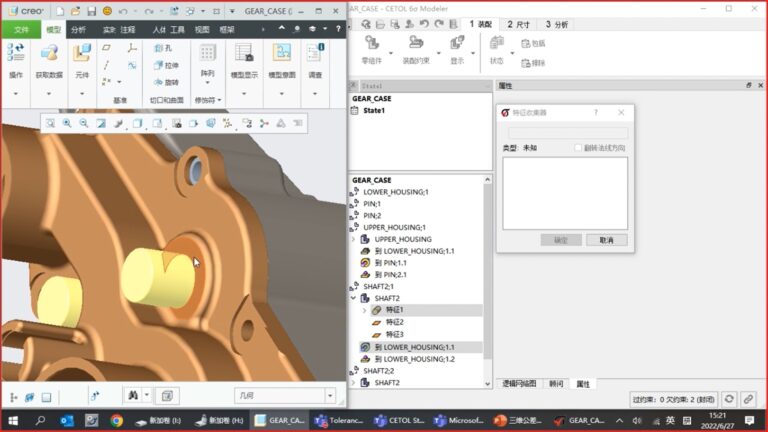Save the Creo model with the floppy icon

click(x=92, y=11)
